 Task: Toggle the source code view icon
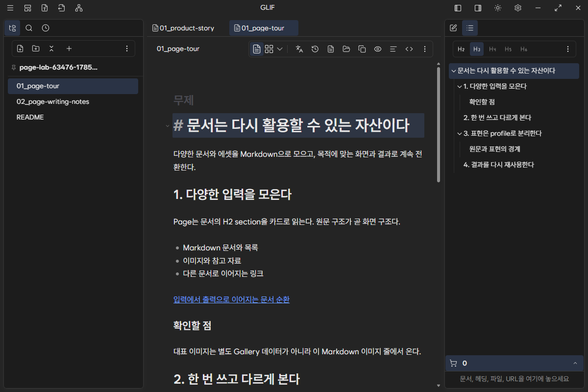409,49
